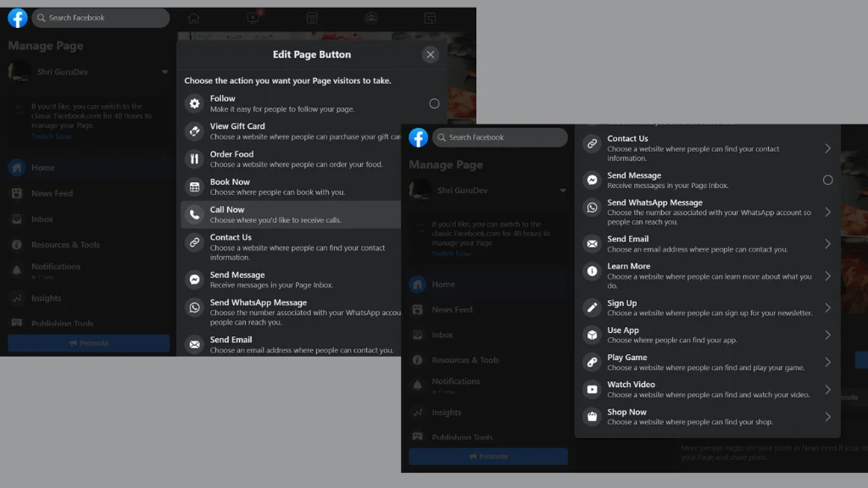Click the Shri GuruDev page avatar in the left window
Image resolution: width=868 pixels, height=488 pixels.
point(19,72)
